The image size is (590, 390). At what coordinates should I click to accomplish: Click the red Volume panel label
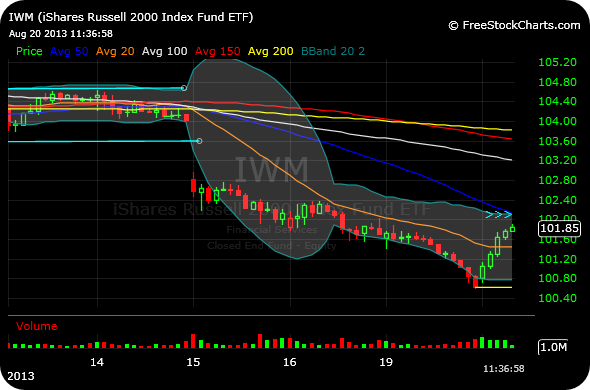(x=36, y=326)
